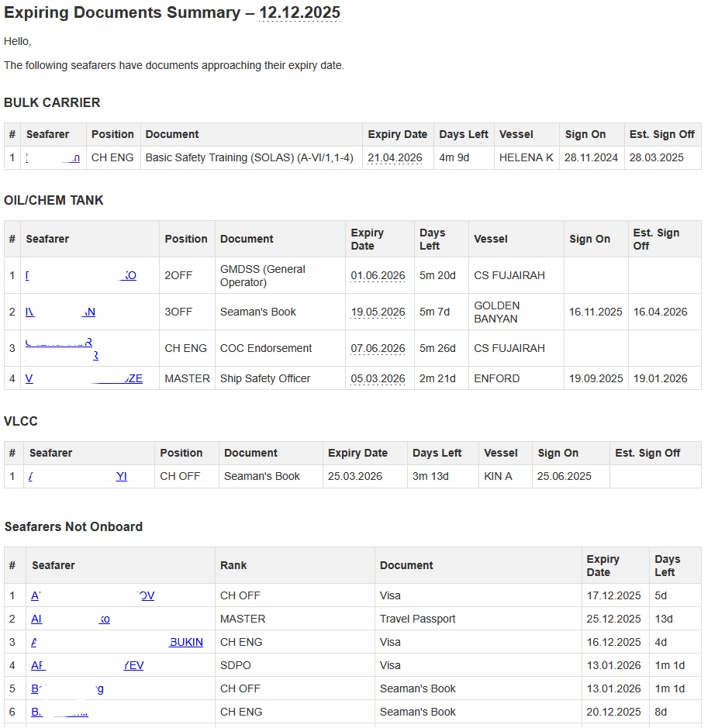Screen dimensions: 725x728
Task: Click the 12.12.2025 date in the title
Action: 299,13
